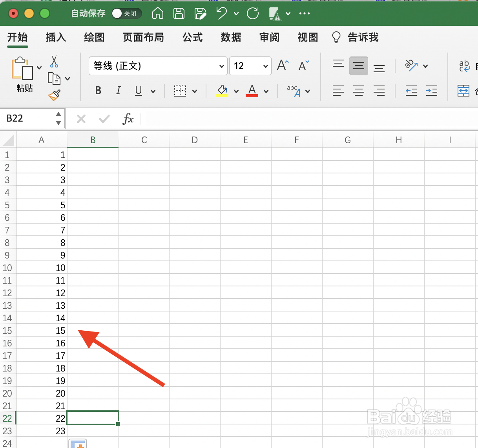Viewport: 478px width, 448px height.
Task: Toggle the 自动保存 AutoSave switch on
Action: coord(126,13)
